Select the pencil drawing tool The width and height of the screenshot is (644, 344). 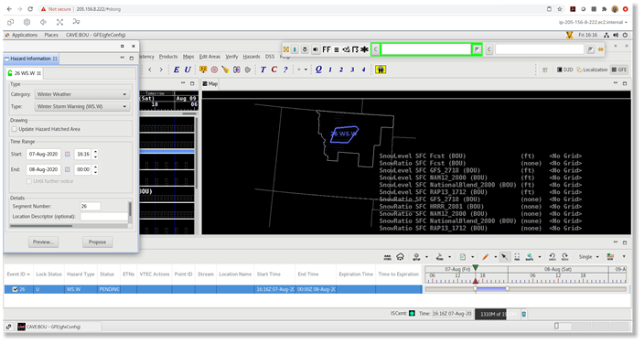486,257
